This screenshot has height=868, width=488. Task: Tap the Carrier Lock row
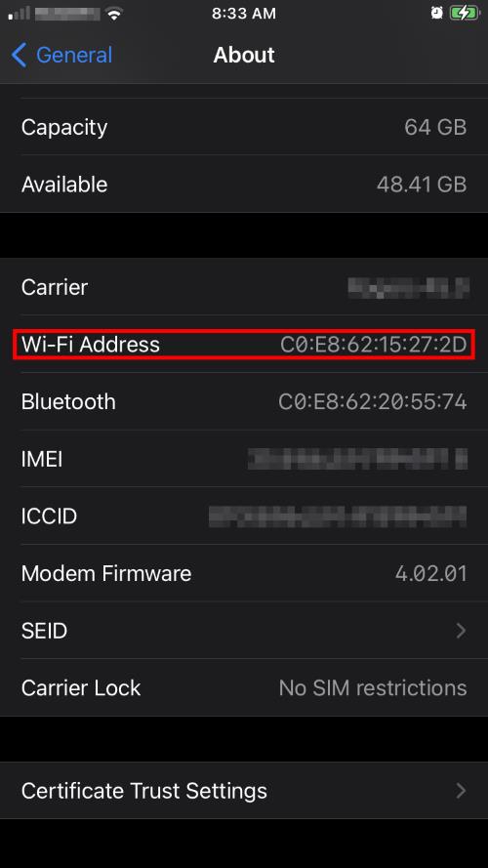[244, 687]
